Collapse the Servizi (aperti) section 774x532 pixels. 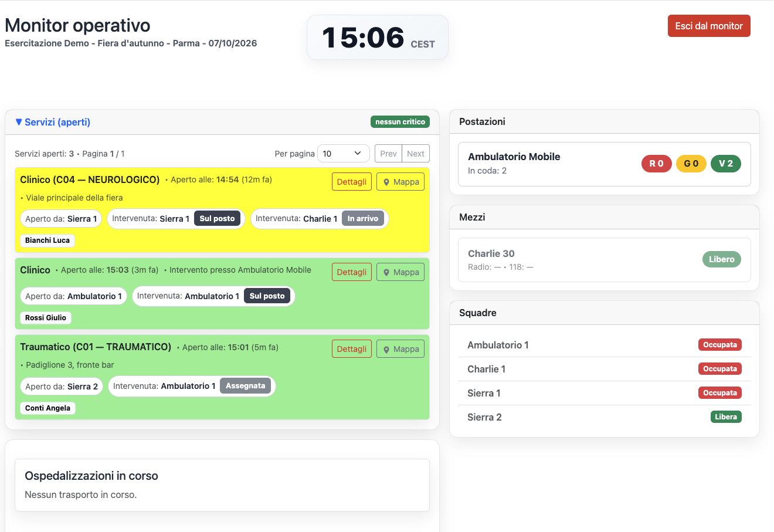pyautogui.click(x=53, y=122)
